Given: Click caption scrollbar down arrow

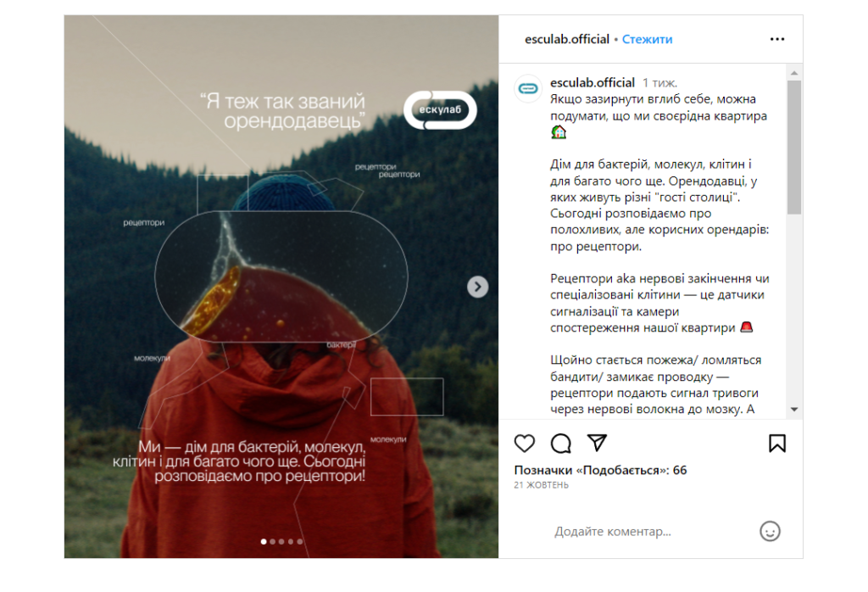Looking at the screenshot, I should [x=794, y=410].
